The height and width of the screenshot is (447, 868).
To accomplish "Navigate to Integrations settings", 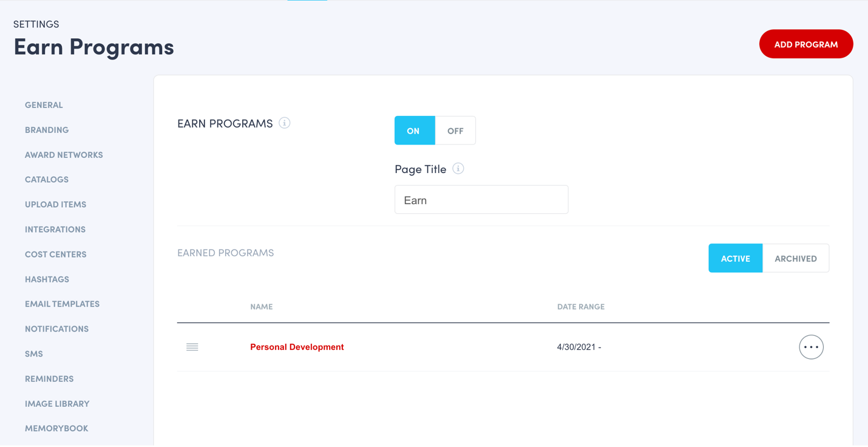I will [x=55, y=229].
